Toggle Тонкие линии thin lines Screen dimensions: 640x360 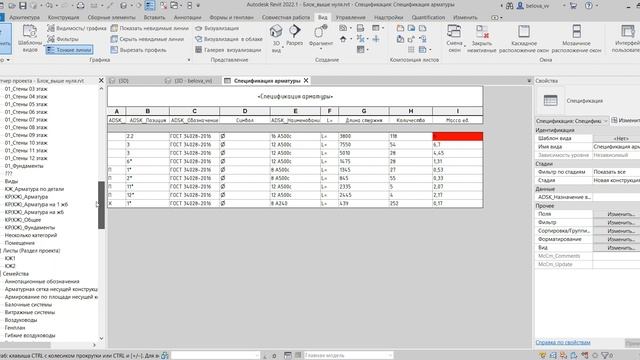(69, 50)
